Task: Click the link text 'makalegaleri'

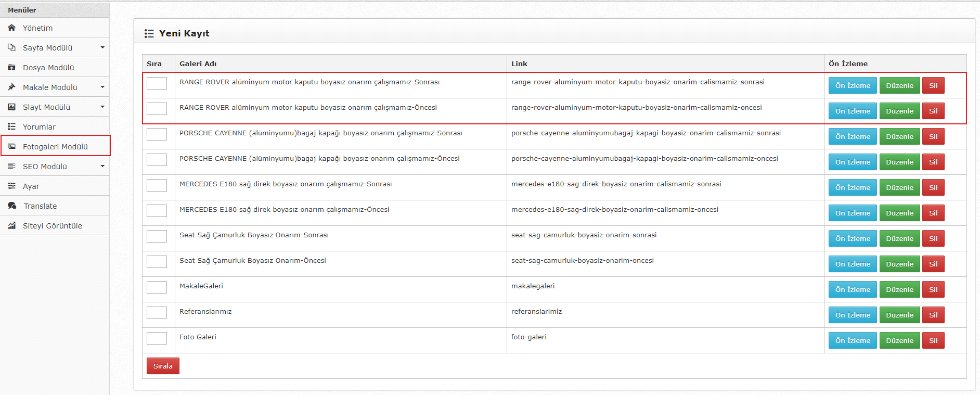Action: pyautogui.click(x=533, y=286)
